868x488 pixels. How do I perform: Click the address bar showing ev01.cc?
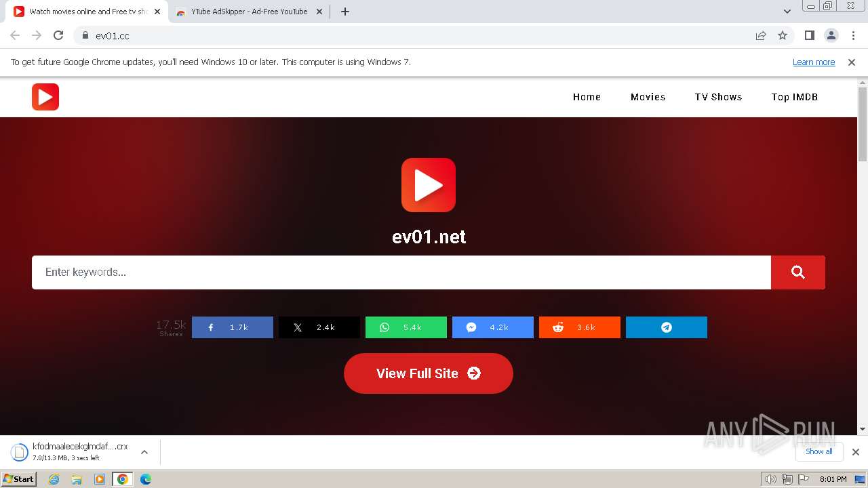[x=414, y=35]
